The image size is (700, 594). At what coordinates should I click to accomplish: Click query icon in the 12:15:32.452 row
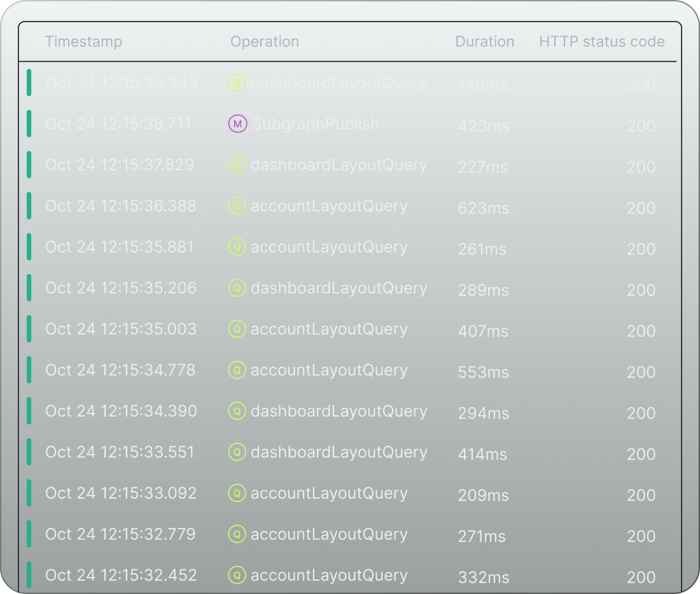coord(237,576)
